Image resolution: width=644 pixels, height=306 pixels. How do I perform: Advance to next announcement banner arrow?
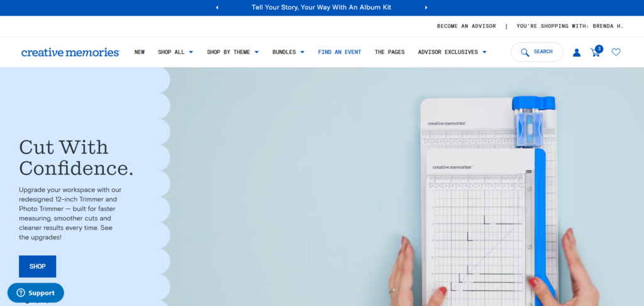click(426, 8)
